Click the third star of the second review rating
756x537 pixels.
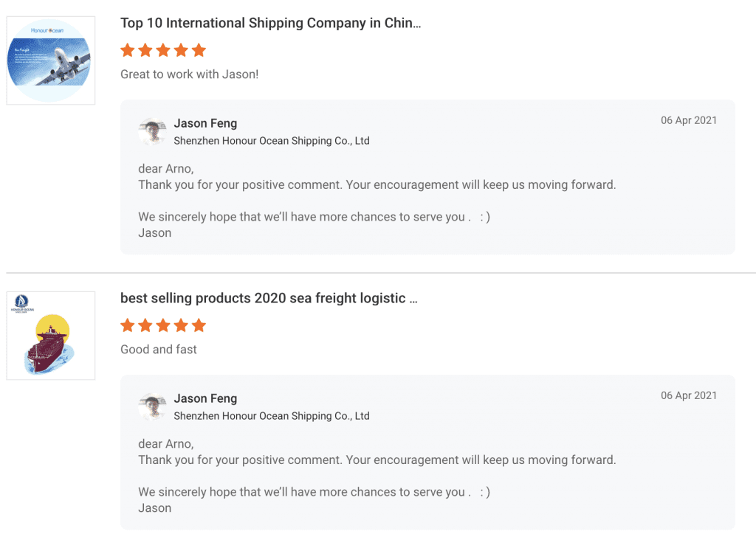(163, 325)
